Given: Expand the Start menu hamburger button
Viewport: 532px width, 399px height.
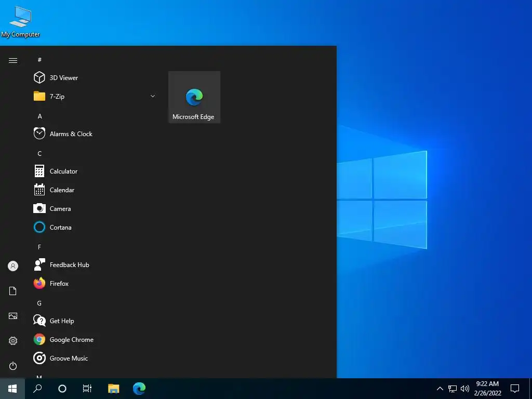Looking at the screenshot, I should coord(13,60).
